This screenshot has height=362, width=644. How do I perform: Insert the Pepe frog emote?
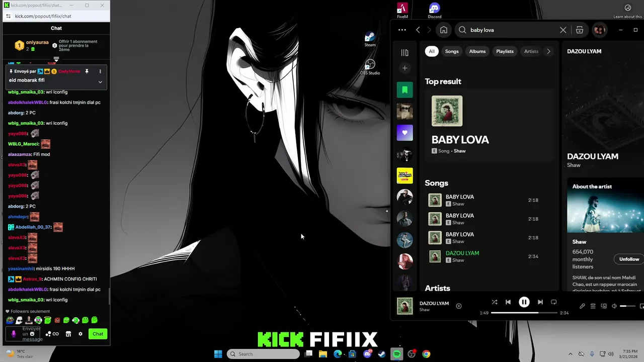pos(10,320)
